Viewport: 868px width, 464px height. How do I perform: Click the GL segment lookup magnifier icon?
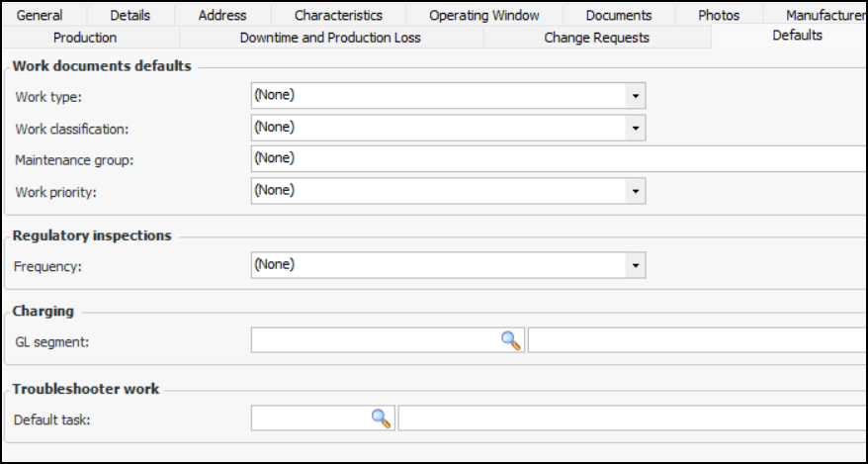pyautogui.click(x=510, y=341)
